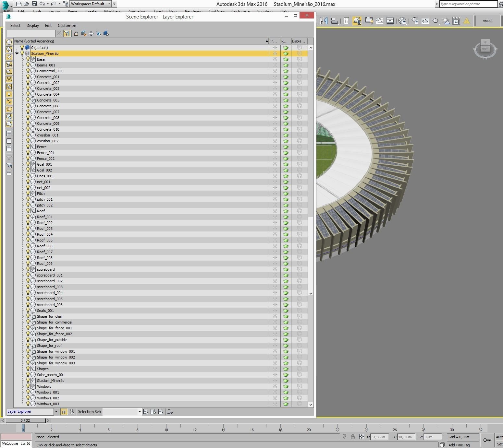Toggle visibility bulb of Base object
The image size is (503, 448).
click(28, 59)
